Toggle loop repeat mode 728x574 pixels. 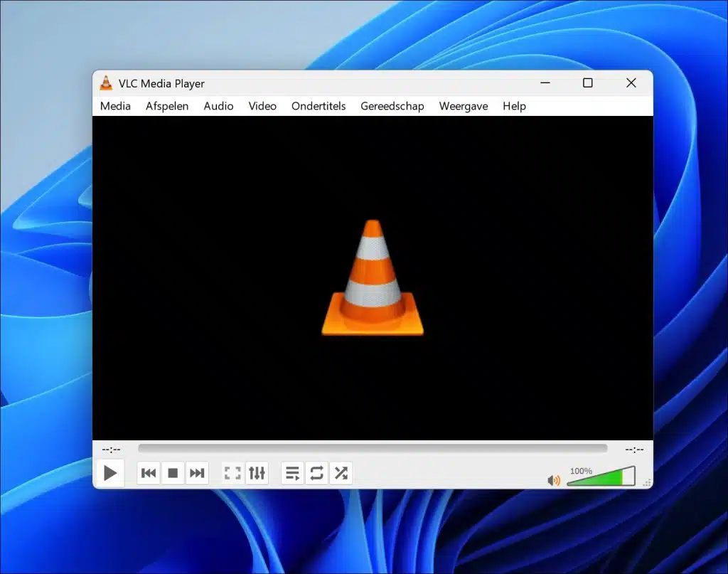[316, 473]
